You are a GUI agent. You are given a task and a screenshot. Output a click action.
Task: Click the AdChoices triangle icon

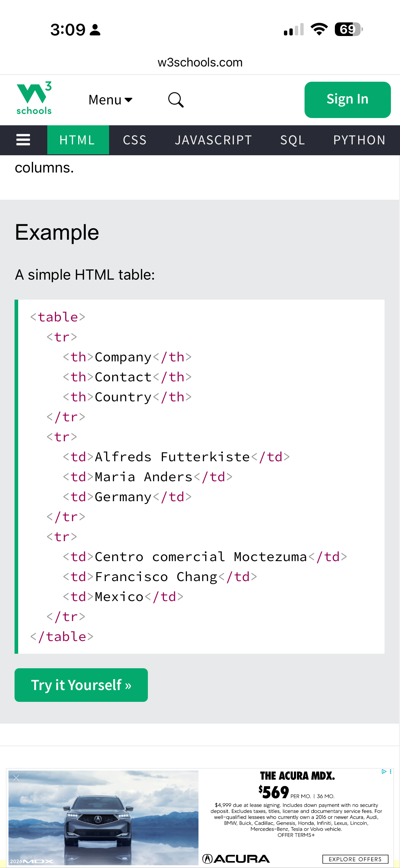pyautogui.click(x=384, y=771)
